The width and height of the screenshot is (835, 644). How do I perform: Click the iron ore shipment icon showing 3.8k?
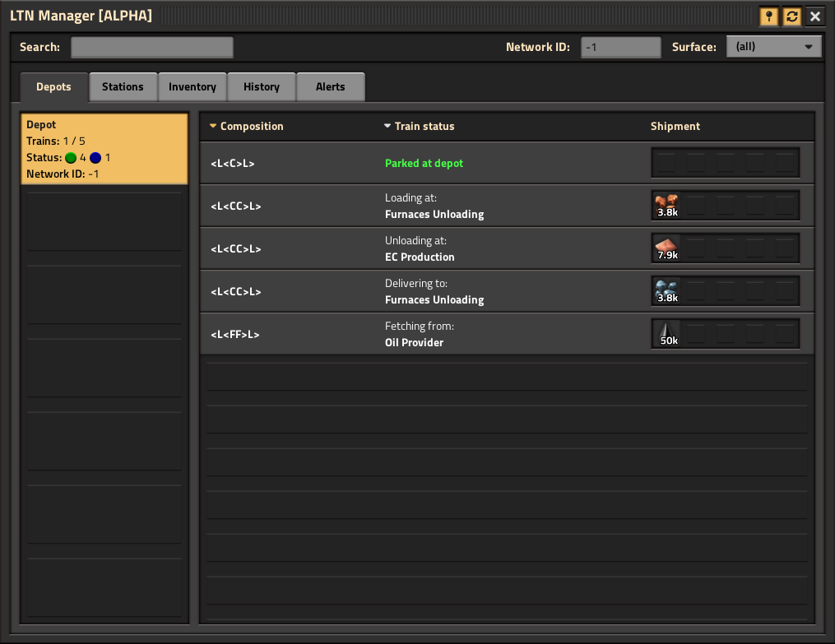pyautogui.click(x=665, y=290)
